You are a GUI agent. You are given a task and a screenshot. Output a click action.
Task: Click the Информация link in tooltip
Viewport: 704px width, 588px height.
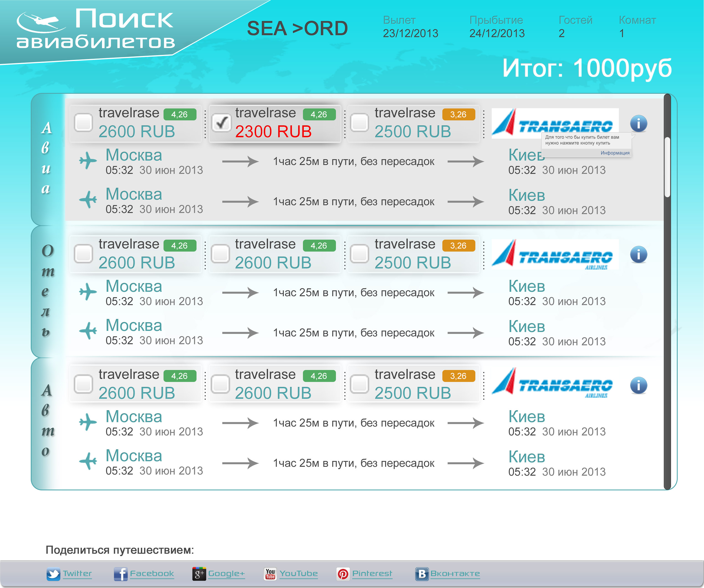coord(614,153)
